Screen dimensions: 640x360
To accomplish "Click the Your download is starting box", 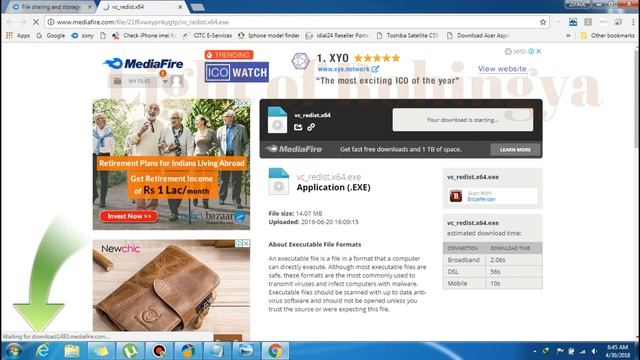I will 462,120.
